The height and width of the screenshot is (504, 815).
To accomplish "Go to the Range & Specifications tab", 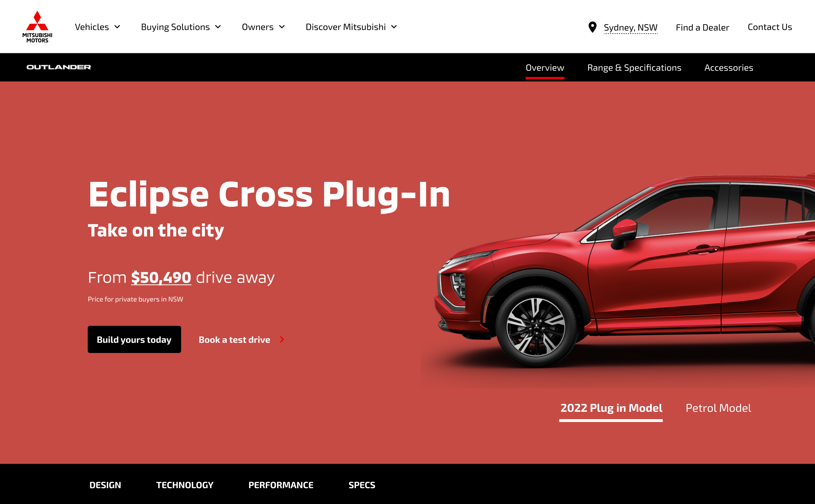I will (634, 68).
